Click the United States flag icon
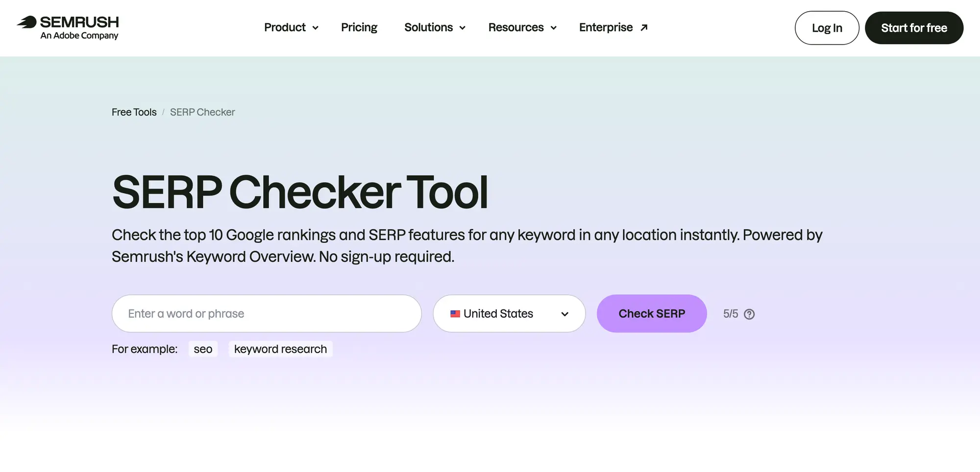The width and height of the screenshot is (980, 472). coord(455,314)
